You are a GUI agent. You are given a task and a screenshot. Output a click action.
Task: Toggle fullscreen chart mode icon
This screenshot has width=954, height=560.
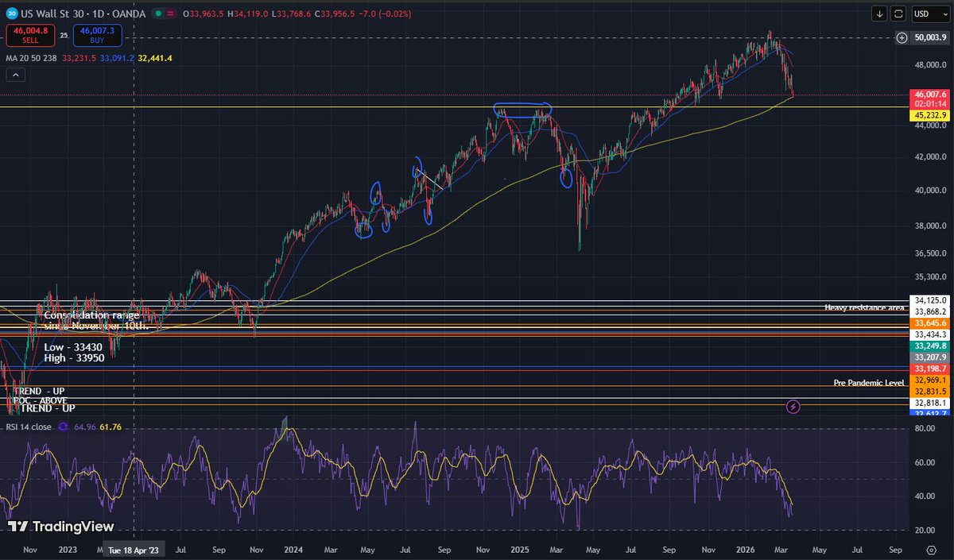coord(898,14)
